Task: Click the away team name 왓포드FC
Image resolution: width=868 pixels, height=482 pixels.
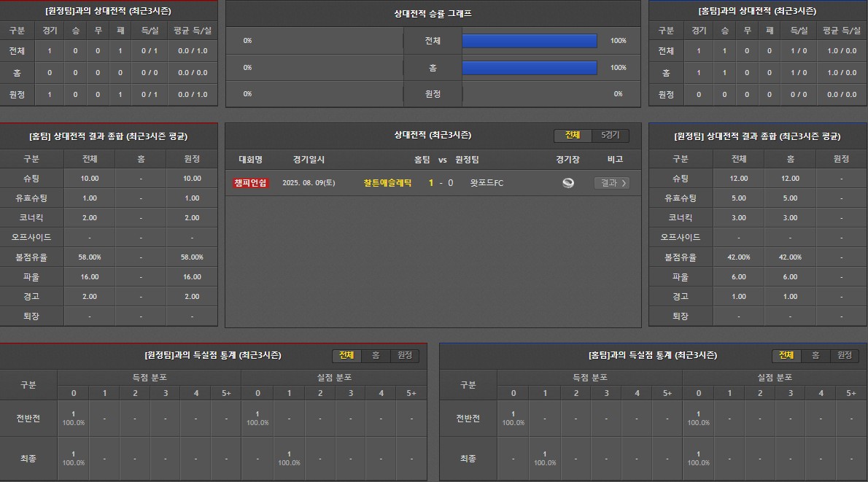Action: (487, 183)
